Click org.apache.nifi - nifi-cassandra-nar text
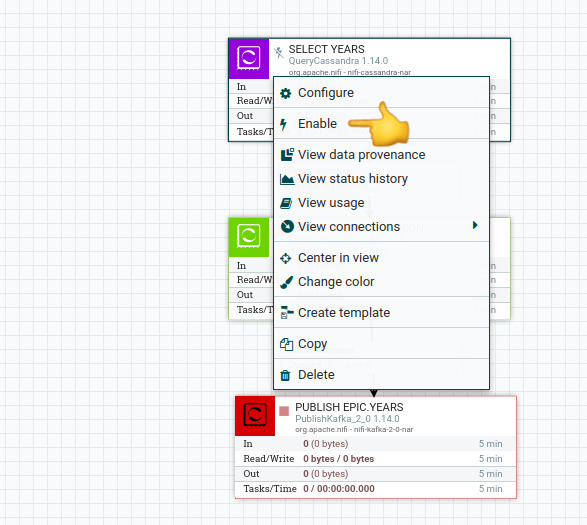 (x=350, y=72)
